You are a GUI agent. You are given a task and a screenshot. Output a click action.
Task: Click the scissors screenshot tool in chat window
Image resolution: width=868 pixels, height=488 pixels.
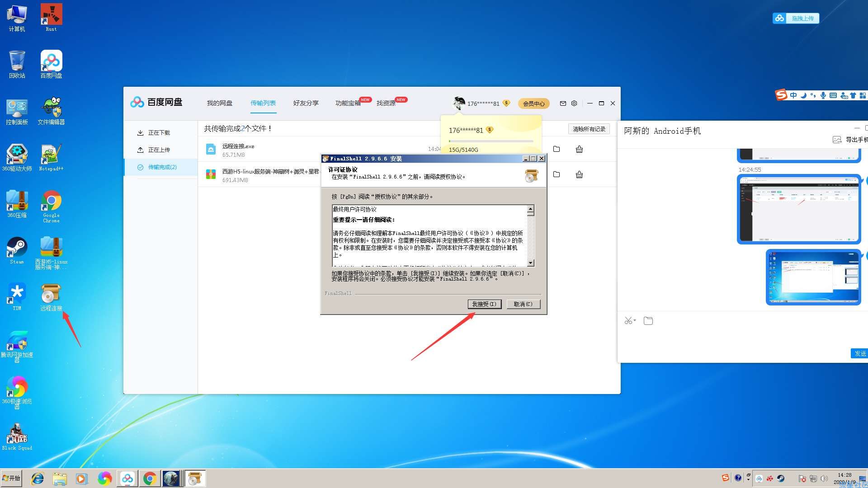(630, 321)
